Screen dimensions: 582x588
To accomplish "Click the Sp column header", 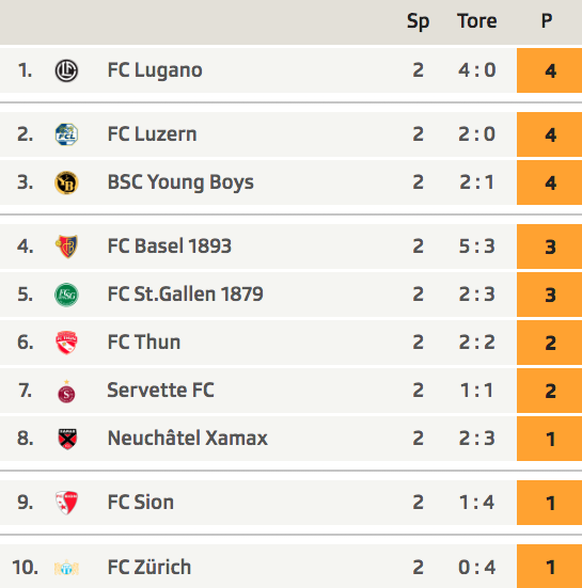I will (x=418, y=22).
